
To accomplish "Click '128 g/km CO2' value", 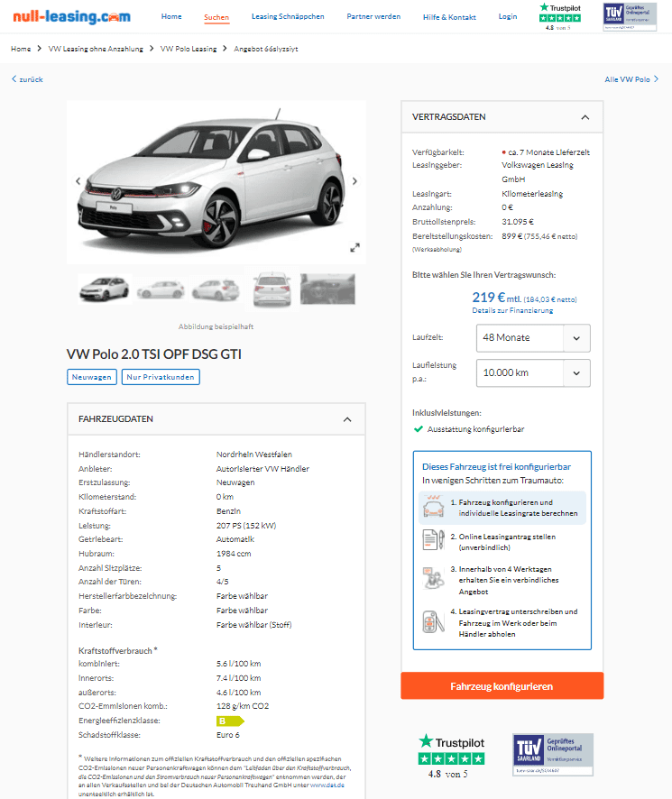I will point(243,706).
